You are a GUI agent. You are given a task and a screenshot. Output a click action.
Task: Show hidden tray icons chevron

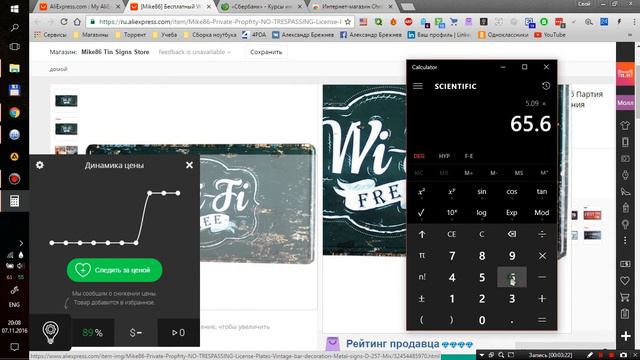(x=21, y=243)
